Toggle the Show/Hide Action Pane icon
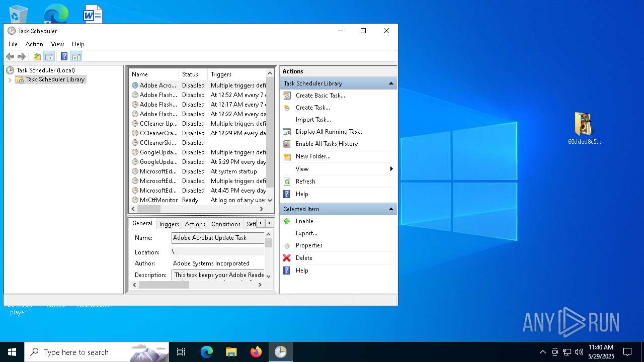 [x=76, y=56]
